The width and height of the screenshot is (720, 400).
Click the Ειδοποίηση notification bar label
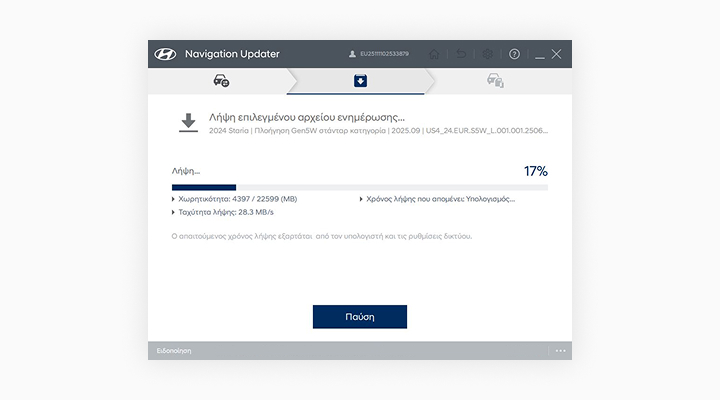pos(174,351)
